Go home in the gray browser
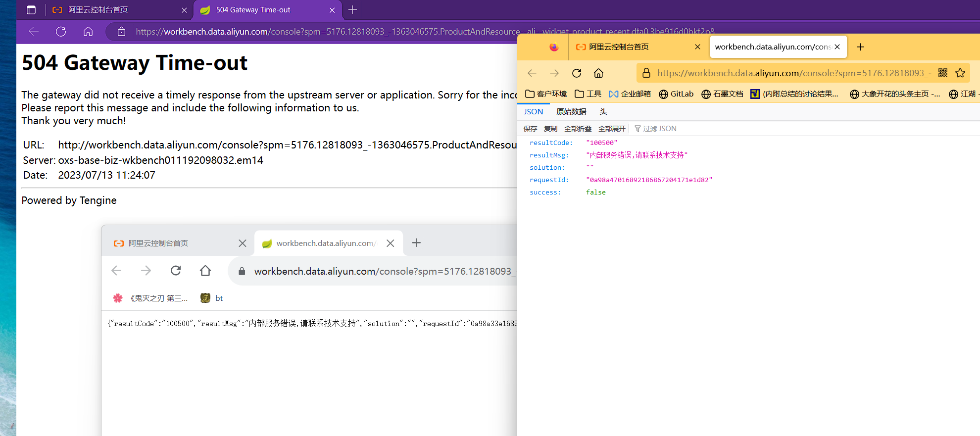Viewport: 980px width, 436px height. [205, 271]
